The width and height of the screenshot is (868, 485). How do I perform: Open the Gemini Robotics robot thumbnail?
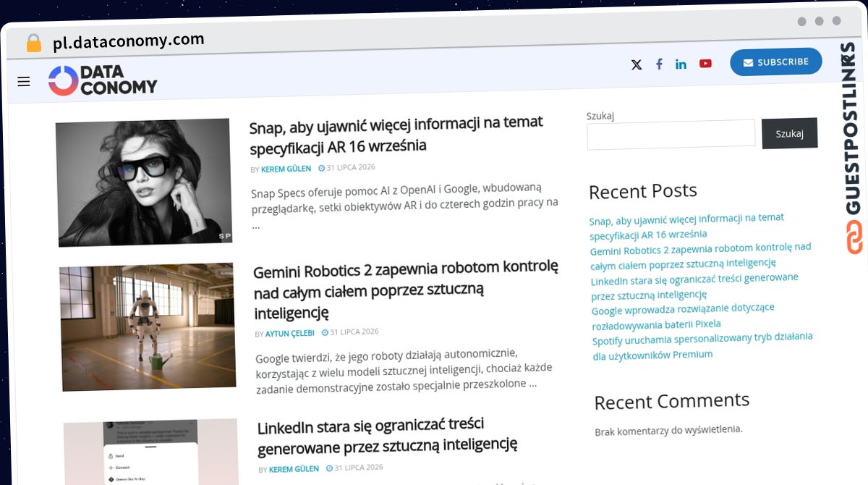click(x=148, y=326)
